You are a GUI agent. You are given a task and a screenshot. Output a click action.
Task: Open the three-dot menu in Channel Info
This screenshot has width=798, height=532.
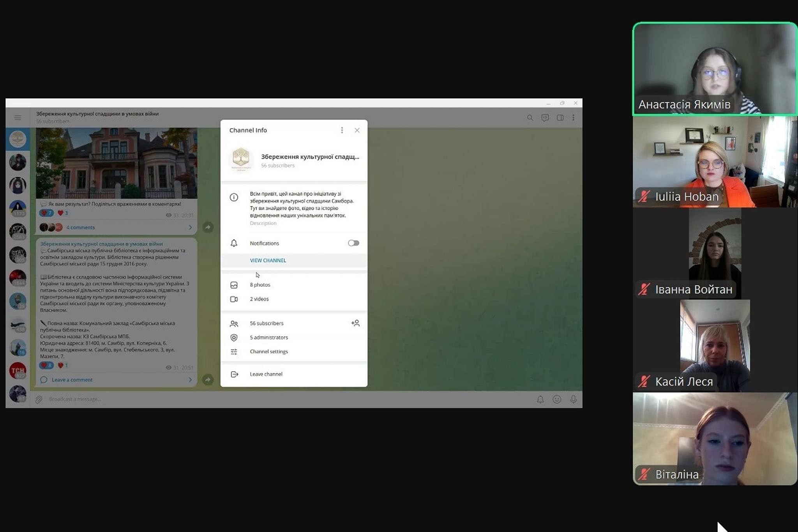coord(342,130)
